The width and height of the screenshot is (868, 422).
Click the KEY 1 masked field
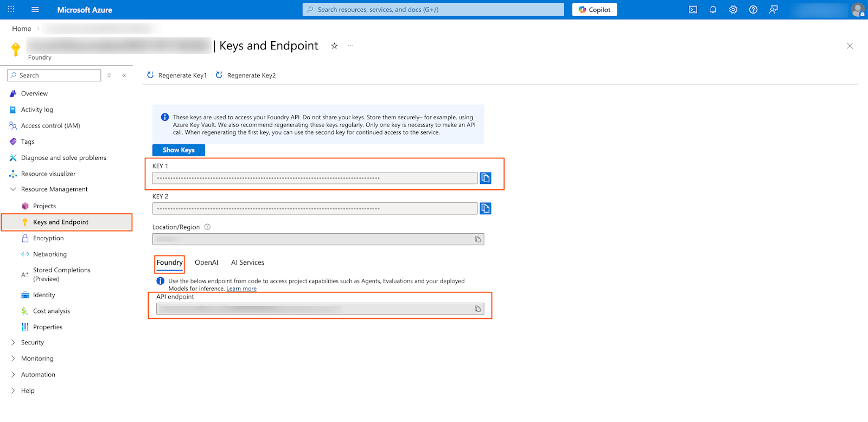tap(315, 178)
